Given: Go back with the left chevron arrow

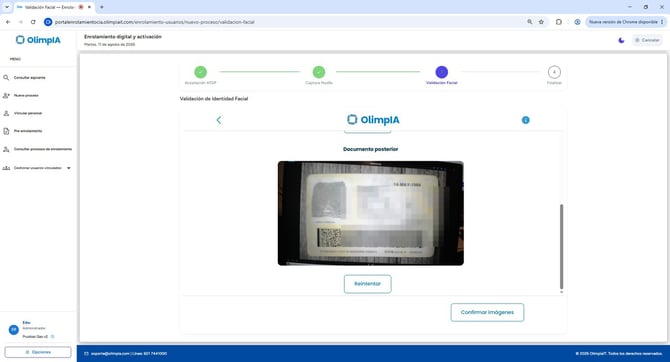Looking at the screenshot, I should pos(219,120).
